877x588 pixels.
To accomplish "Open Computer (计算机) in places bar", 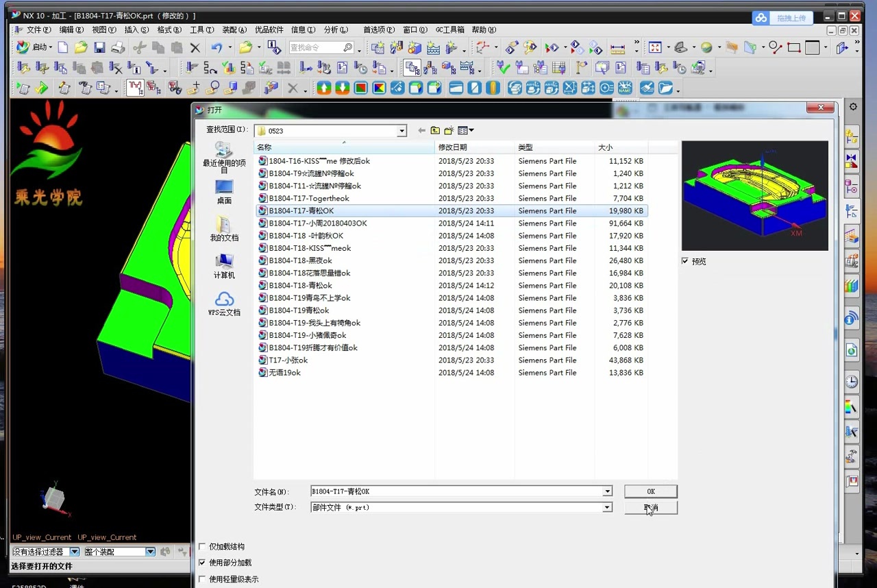I will (x=224, y=266).
